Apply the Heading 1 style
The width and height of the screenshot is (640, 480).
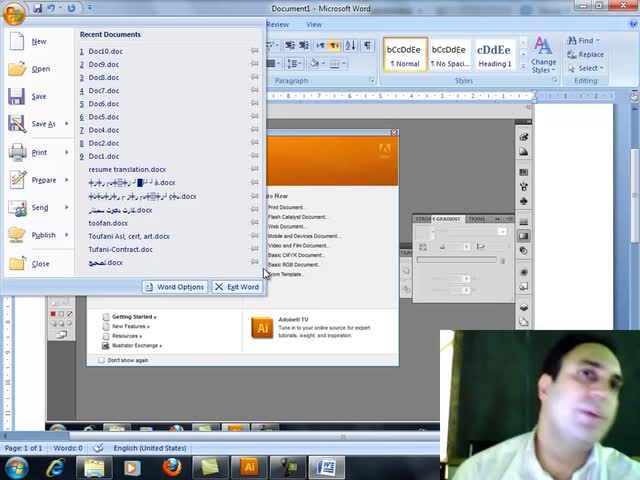[x=494, y=55]
